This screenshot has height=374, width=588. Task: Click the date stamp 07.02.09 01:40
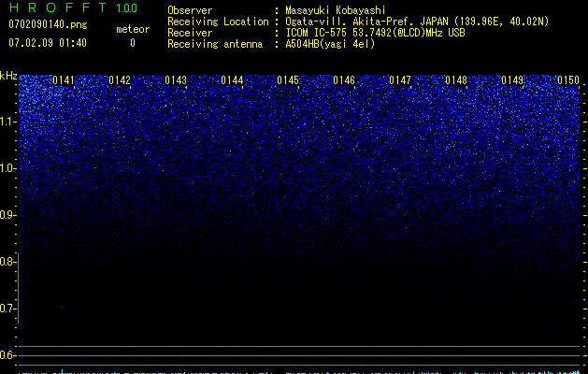[48, 43]
